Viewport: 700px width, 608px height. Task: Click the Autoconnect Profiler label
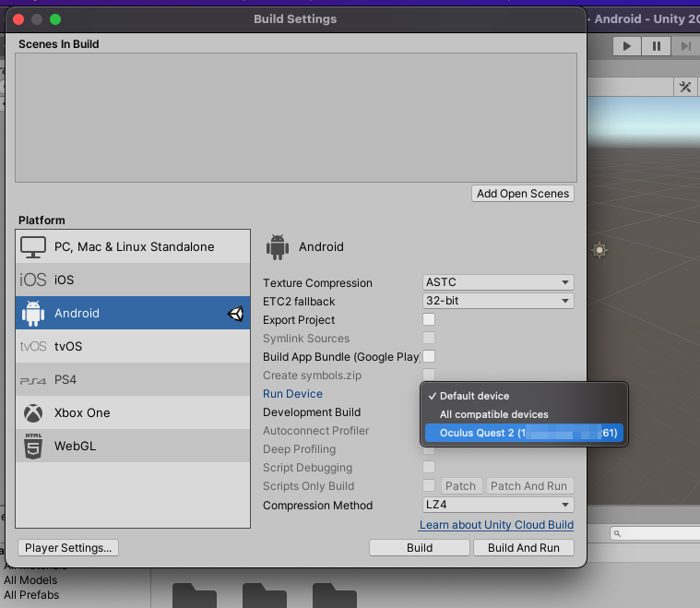tap(316, 431)
